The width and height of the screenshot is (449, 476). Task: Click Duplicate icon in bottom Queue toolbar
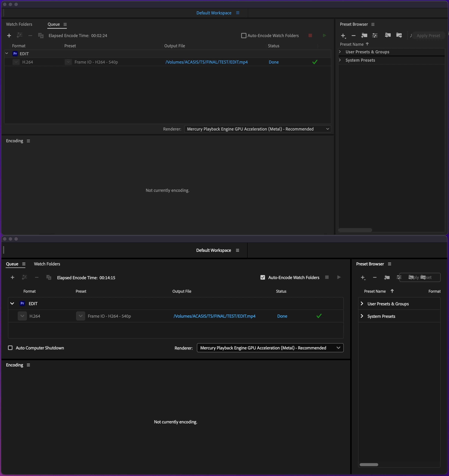click(49, 278)
